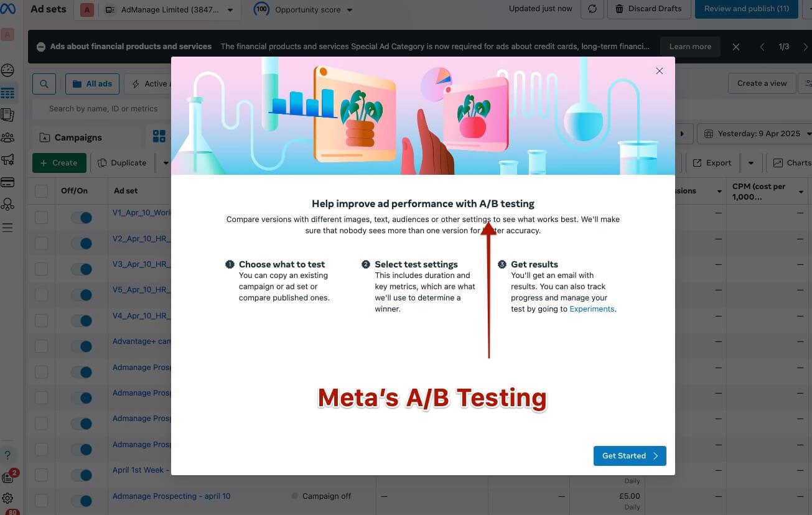812x515 pixels.
Task: Tick the checkbox for V2_Apr_10_HR row
Action: click(41, 243)
